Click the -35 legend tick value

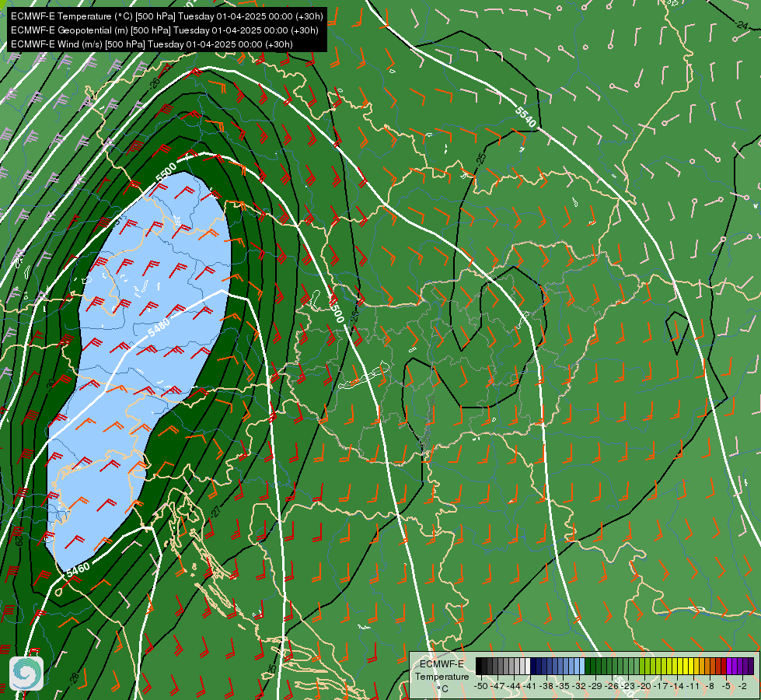[x=563, y=686]
